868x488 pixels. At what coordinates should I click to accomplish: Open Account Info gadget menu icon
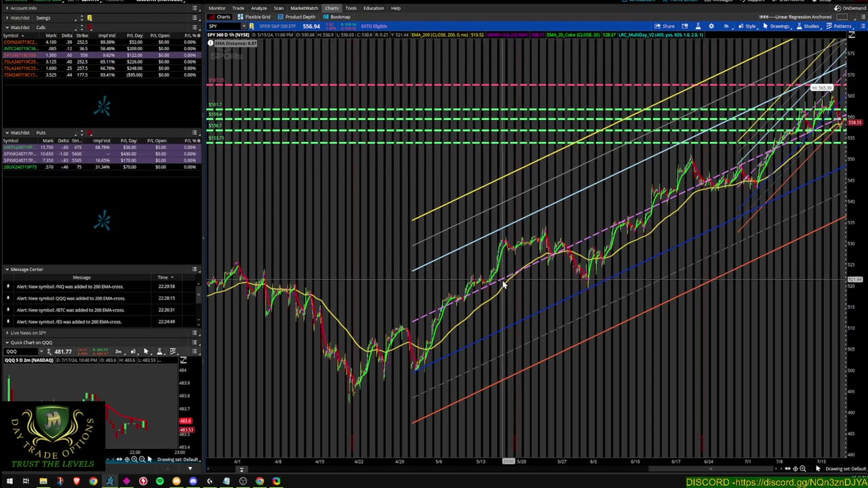[195, 8]
